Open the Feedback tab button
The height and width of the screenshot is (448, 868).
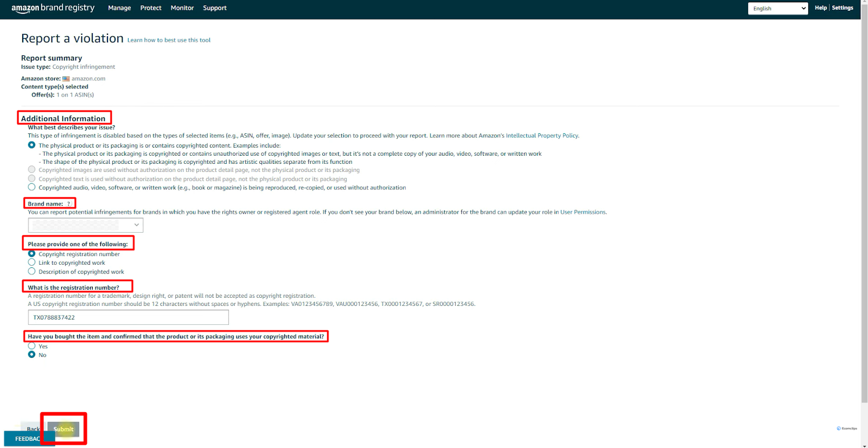(29, 439)
